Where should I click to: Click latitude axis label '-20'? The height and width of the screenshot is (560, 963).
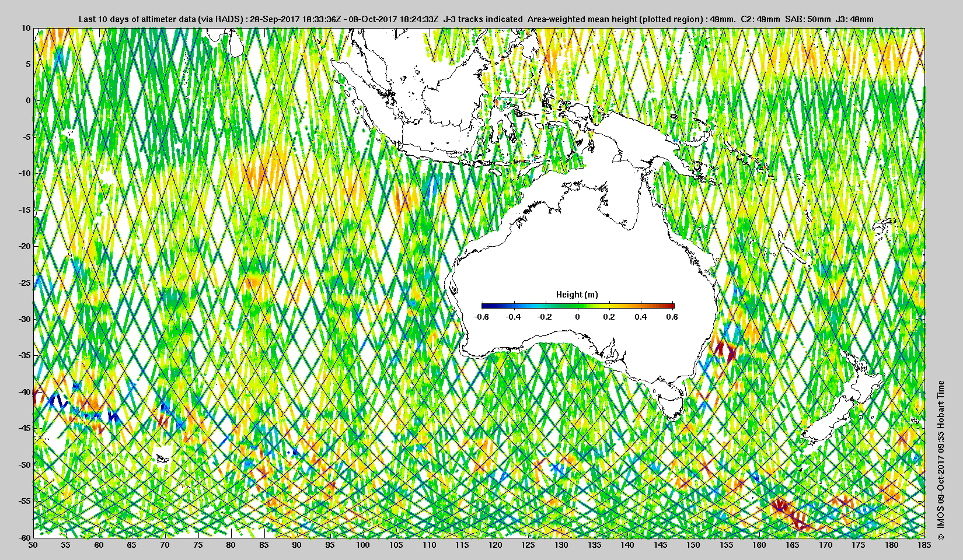pos(25,246)
